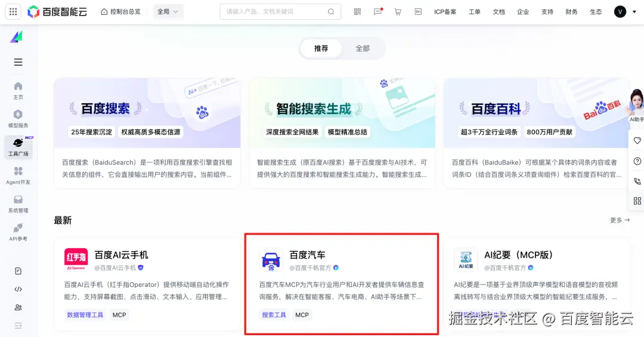
Task: Click 数据管理工具 tag
Action: point(85,315)
